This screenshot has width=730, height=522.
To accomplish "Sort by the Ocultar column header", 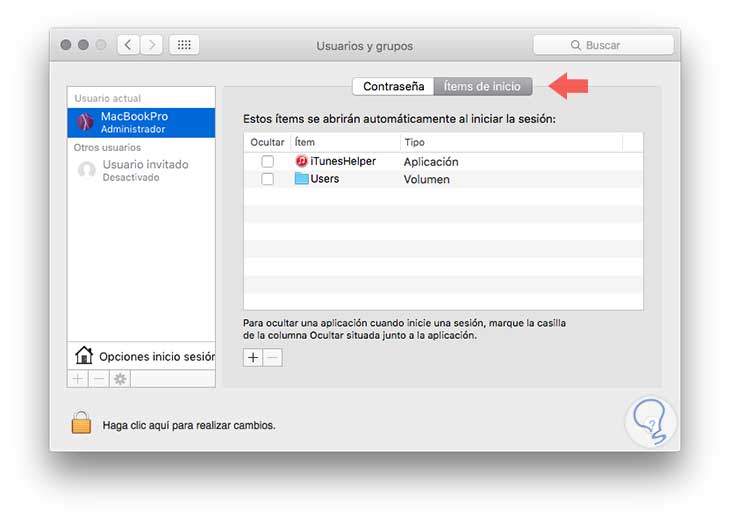I will click(x=267, y=142).
